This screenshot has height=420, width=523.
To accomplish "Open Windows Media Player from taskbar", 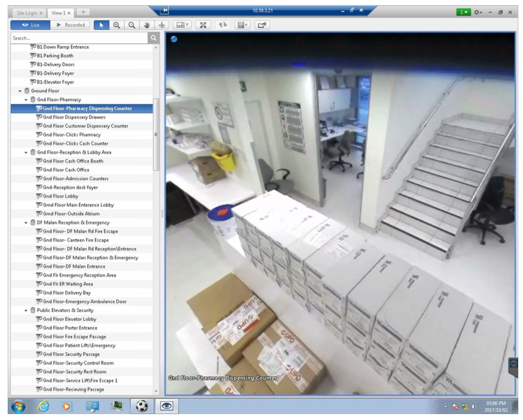I will (x=67, y=406).
